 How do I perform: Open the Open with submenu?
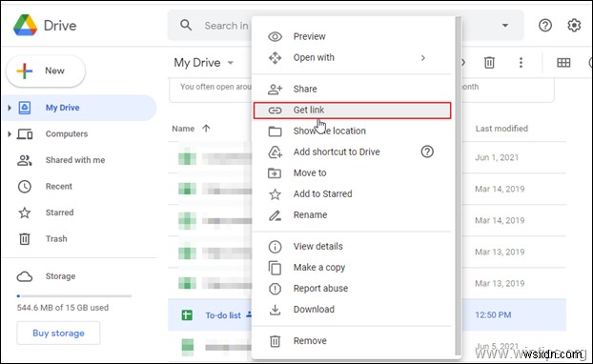(352, 57)
